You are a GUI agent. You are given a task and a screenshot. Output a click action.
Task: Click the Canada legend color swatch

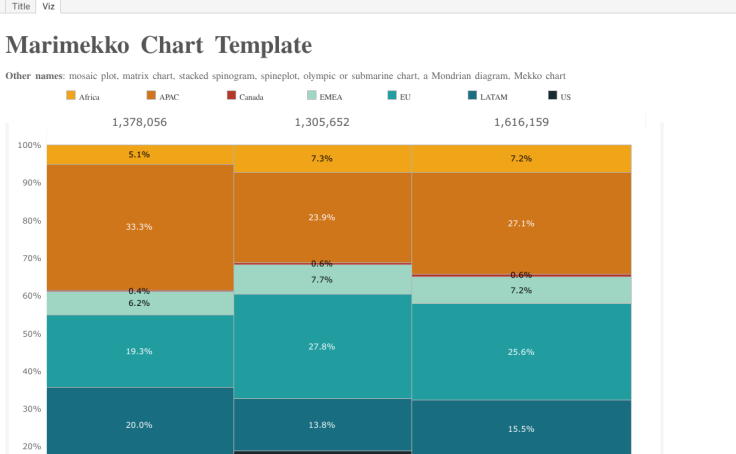pos(231,96)
